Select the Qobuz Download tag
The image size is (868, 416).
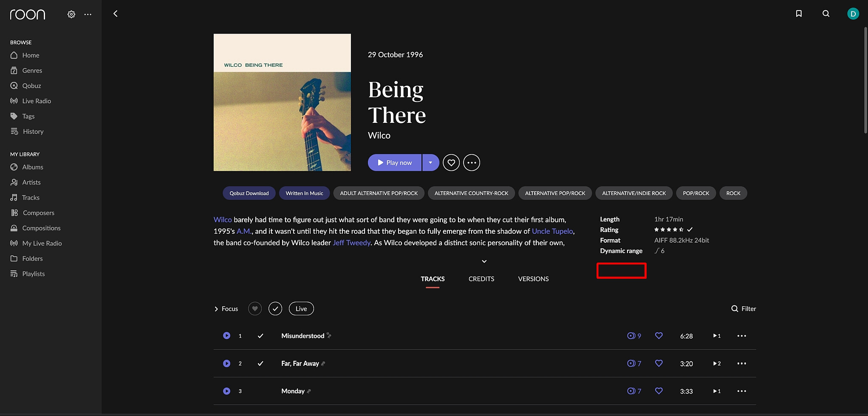pyautogui.click(x=249, y=193)
